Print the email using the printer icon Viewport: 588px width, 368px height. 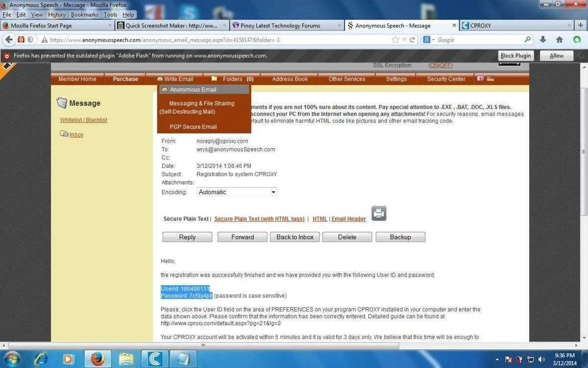pyautogui.click(x=379, y=213)
